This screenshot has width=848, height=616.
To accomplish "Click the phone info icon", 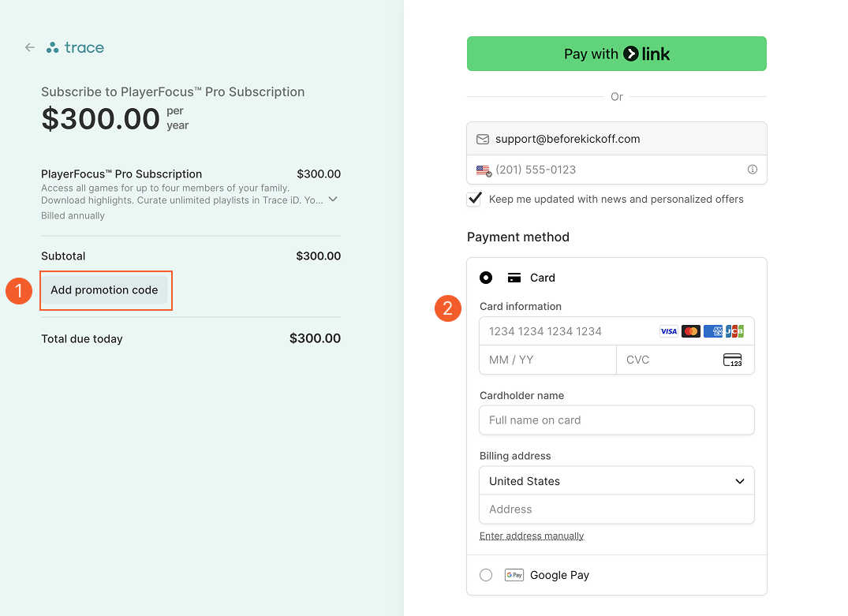I will point(753,170).
